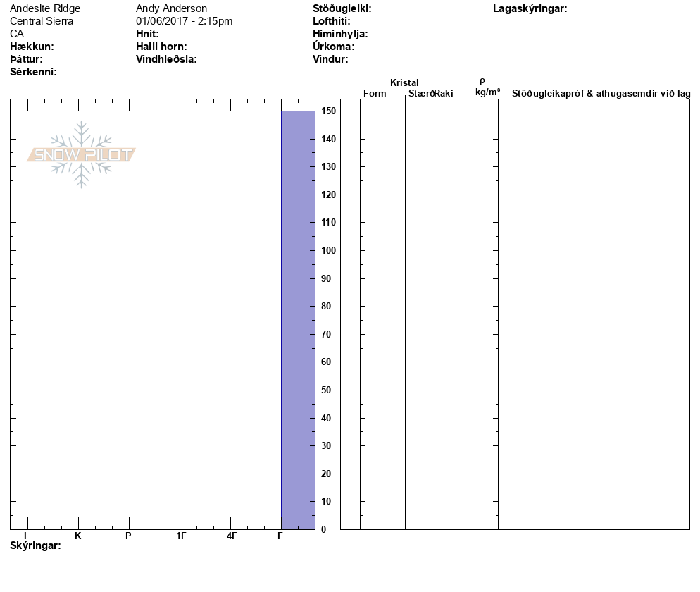This screenshot has width=700, height=592.
Task: Click the 70 depth mark on scale
Action: (x=325, y=334)
